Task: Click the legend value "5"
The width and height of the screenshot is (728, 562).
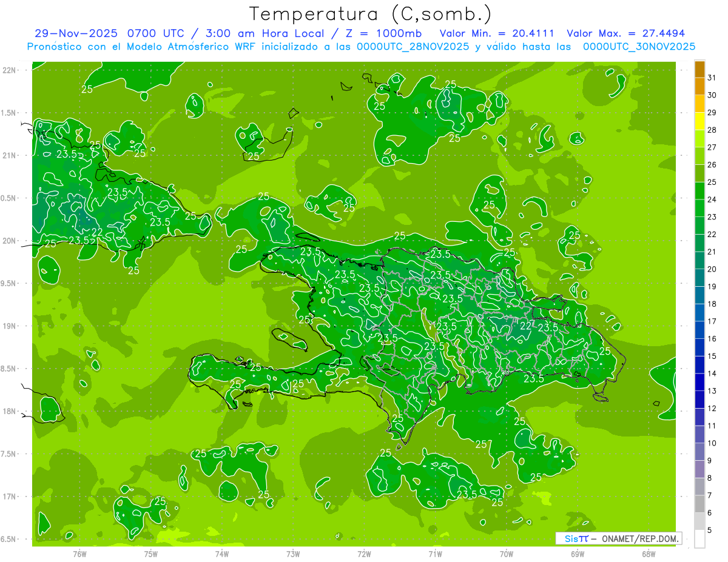Action: (x=710, y=530)
